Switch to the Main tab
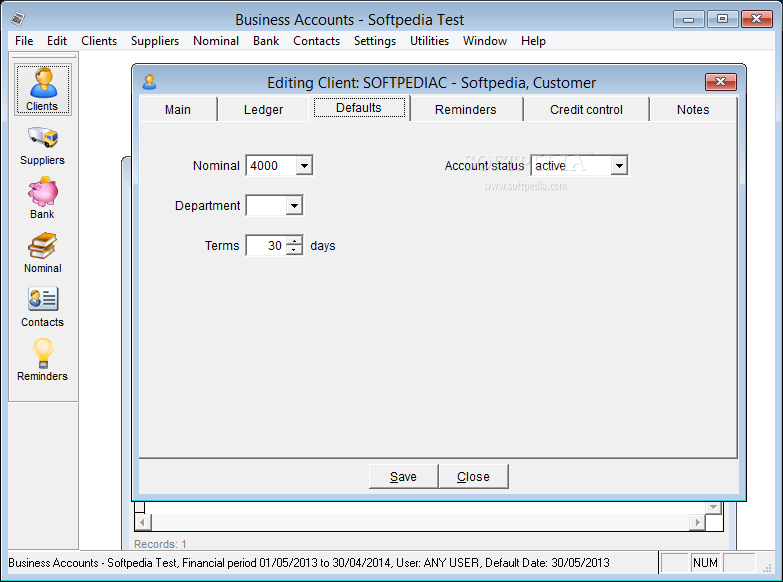Viewport: 783px width, 582px height. 178,109
